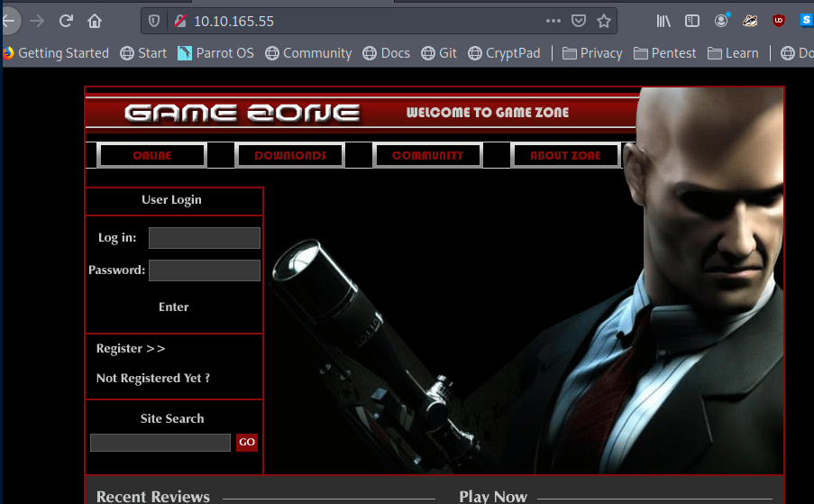Click the Recent Reviews heading

[153, 497]
